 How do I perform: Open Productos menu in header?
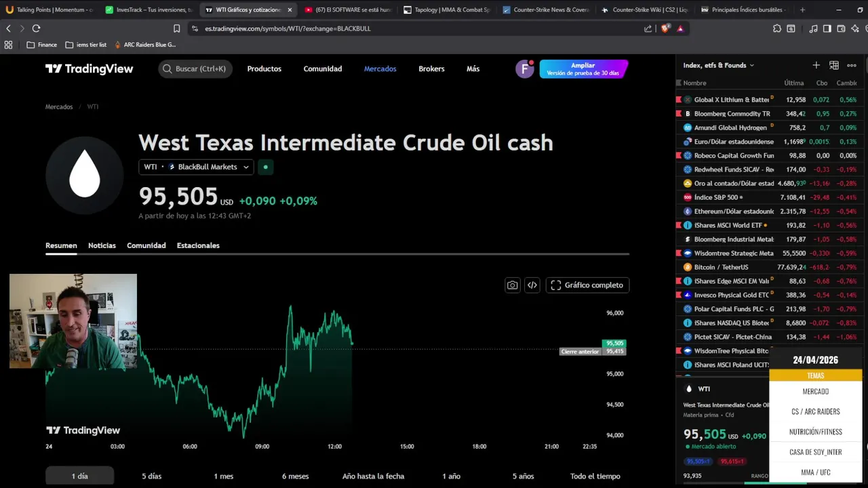click(264, 68)
